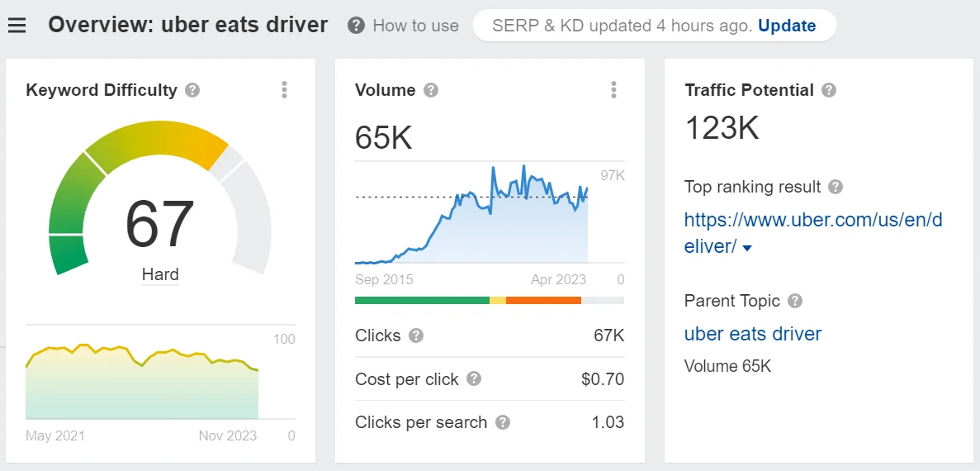Click the Traffic Potential help icon

[x=829, y=90]
